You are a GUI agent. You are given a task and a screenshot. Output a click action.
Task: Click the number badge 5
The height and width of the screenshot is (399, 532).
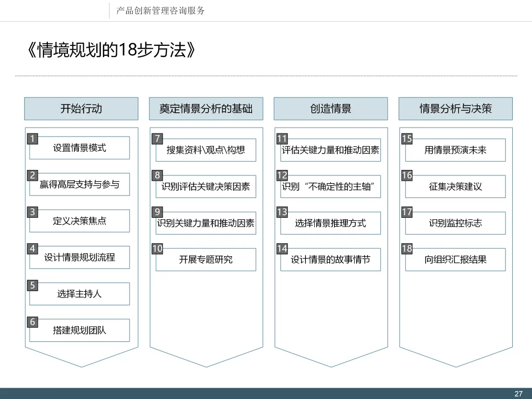coord(33,285)
